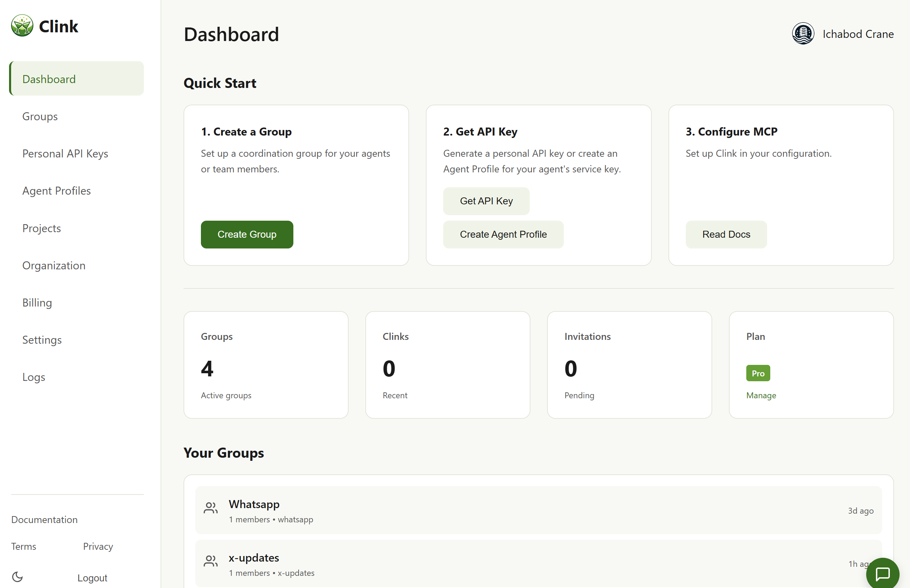
Task: Click the Whatsapp group people icon
Action: [210, 508]
